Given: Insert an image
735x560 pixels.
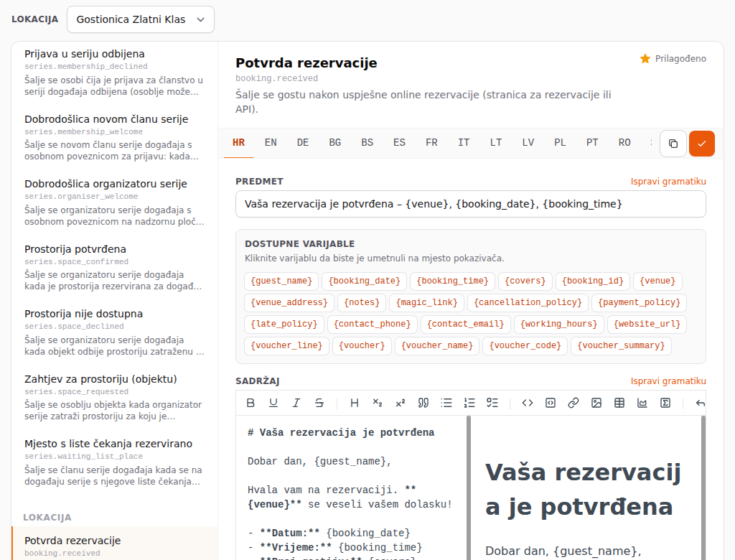Looking at the screenshot, I should click(x=596, y=403).
